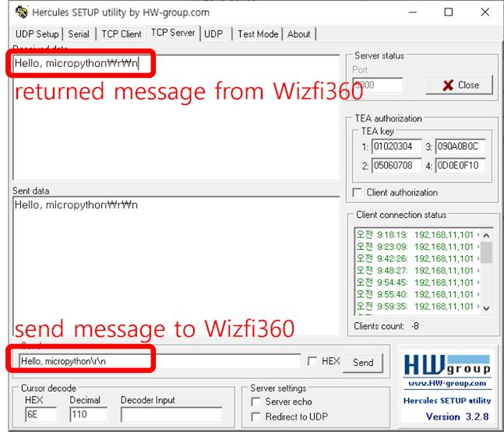Open the www.HW-group.com link

point(447,383)
